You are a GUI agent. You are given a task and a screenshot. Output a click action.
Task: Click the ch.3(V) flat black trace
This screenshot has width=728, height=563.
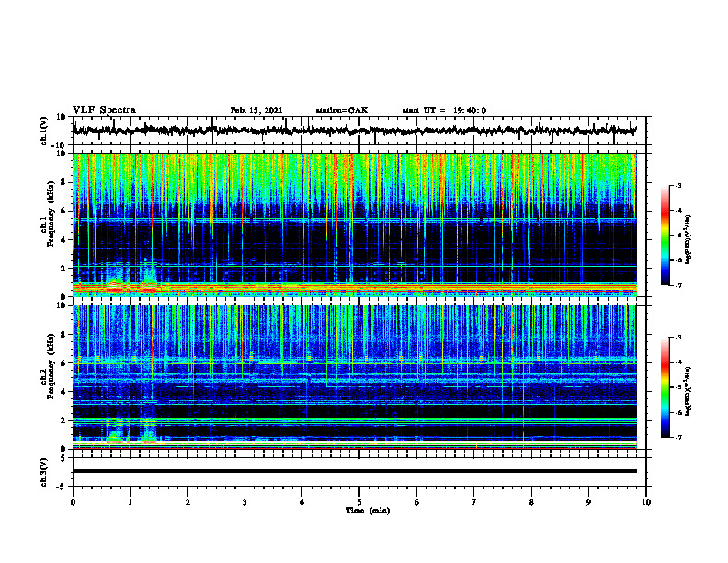coord(355,471)
